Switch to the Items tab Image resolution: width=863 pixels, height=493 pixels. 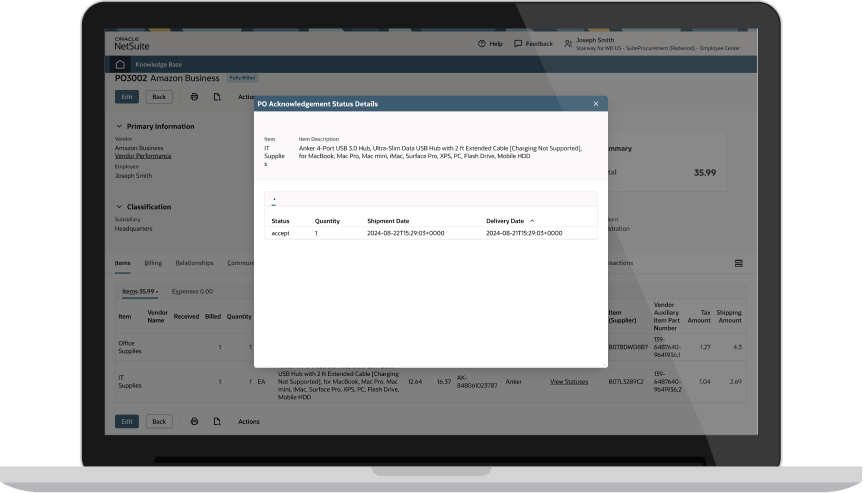[122, 263]
